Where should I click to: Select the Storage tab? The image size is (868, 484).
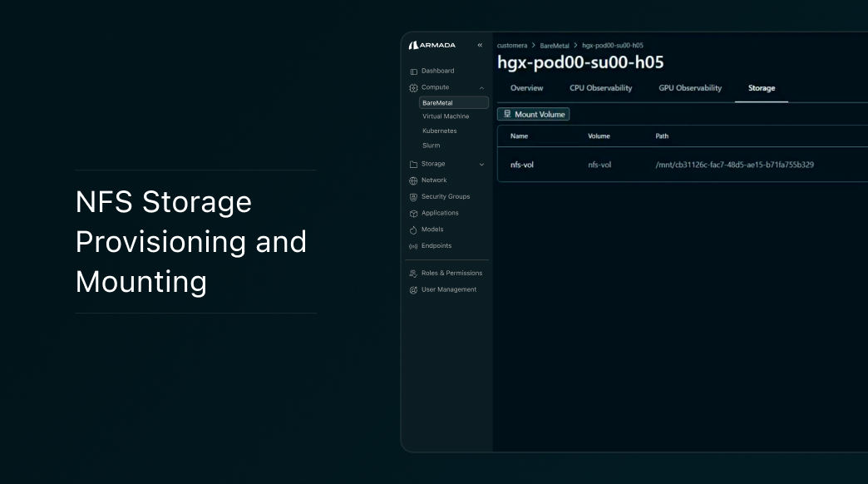(761, 88)
